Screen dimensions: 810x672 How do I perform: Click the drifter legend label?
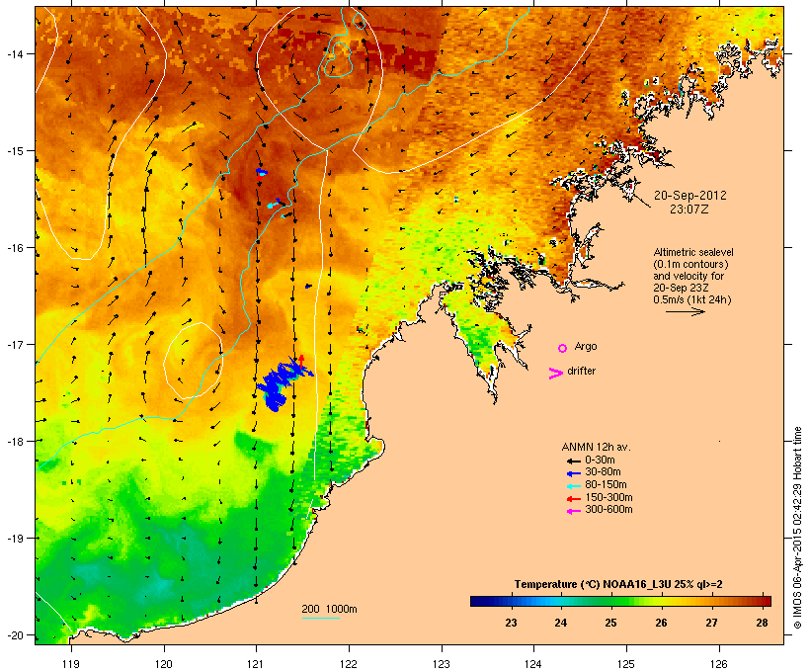click(x=581, y=371)
